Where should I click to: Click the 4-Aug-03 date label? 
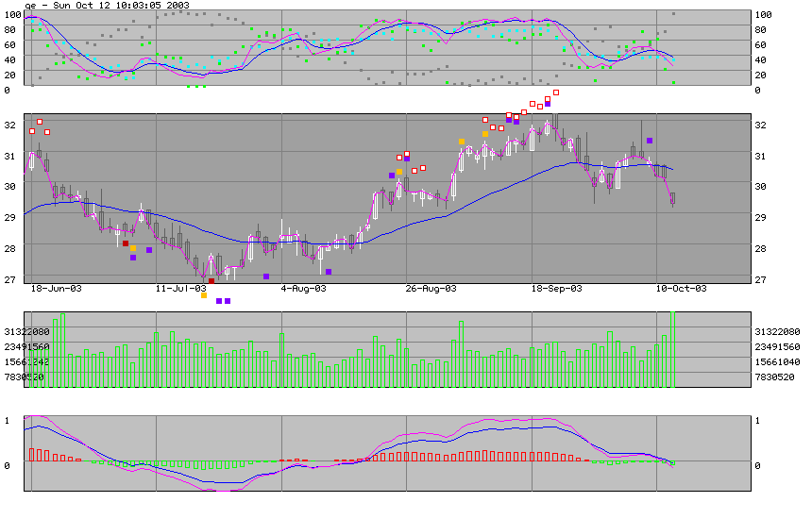click(306, 288)
